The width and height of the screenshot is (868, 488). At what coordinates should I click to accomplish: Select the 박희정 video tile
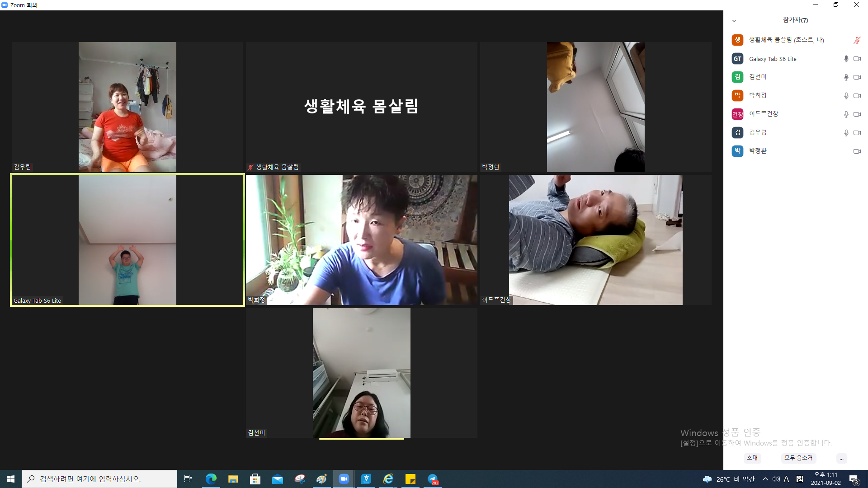tap(362, 240)
